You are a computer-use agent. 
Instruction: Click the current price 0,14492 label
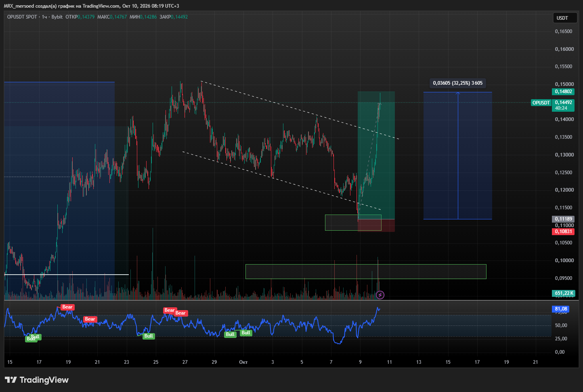click(563, 102)
